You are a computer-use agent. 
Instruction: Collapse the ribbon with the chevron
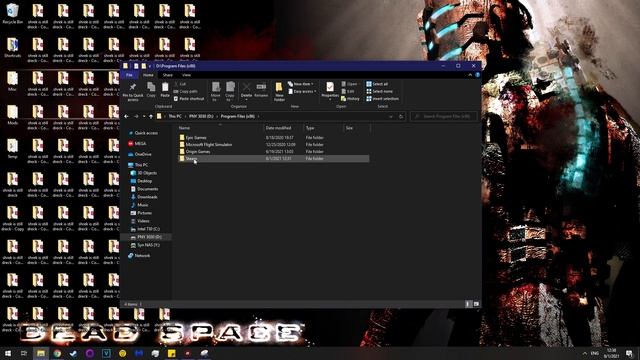(470, 75)
